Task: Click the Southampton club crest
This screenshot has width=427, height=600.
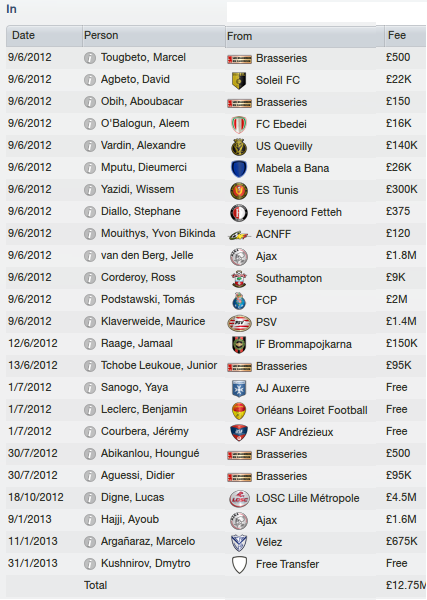Action: point(239,279)
